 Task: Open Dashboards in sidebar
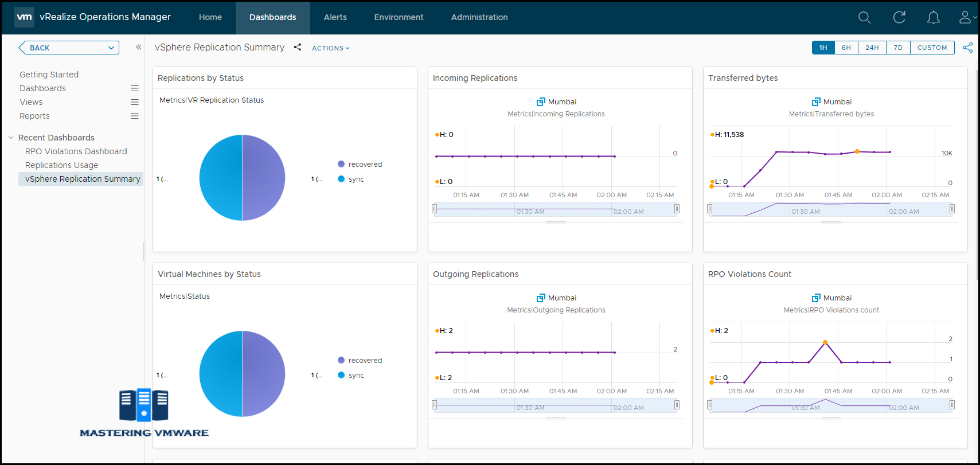(x=42, y=88)
